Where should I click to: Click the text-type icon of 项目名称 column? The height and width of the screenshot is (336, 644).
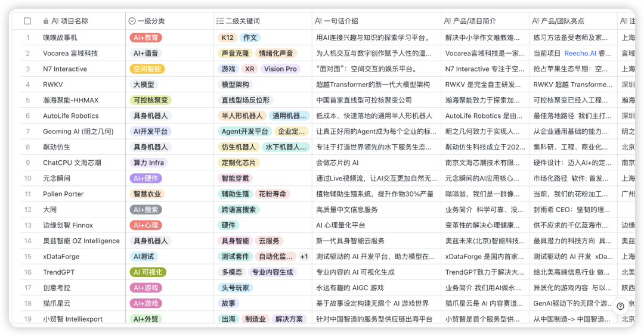tap(55, 21)
